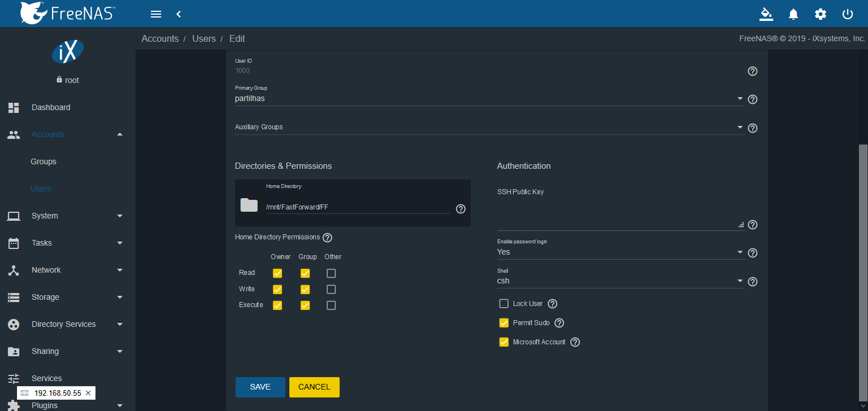Viewport: 868px width, 411px height.
Task: Collapse sidebar with left chevron icon
Action: click(x=179, y=14)
